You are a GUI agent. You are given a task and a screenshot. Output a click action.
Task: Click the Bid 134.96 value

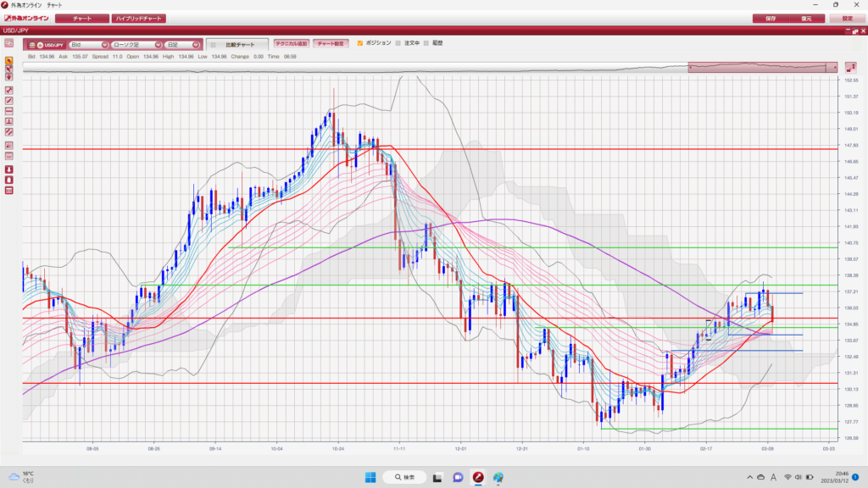pos(47,57)
